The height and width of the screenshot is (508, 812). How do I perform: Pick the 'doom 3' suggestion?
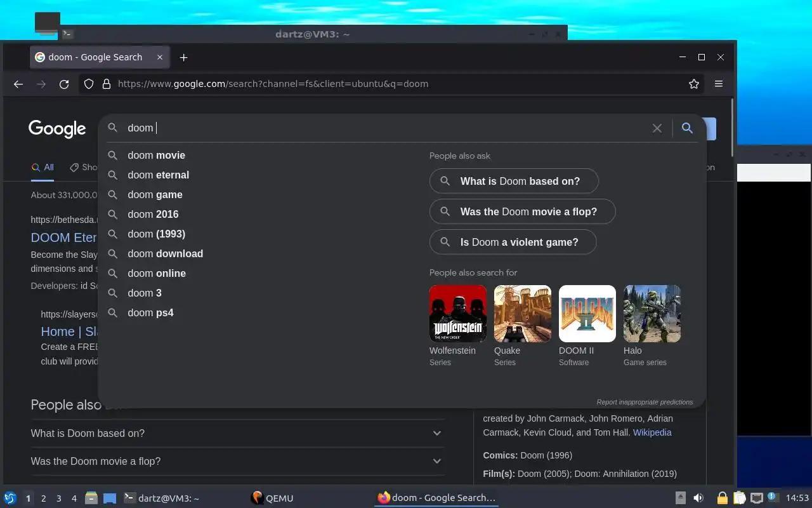coord(145,293)
